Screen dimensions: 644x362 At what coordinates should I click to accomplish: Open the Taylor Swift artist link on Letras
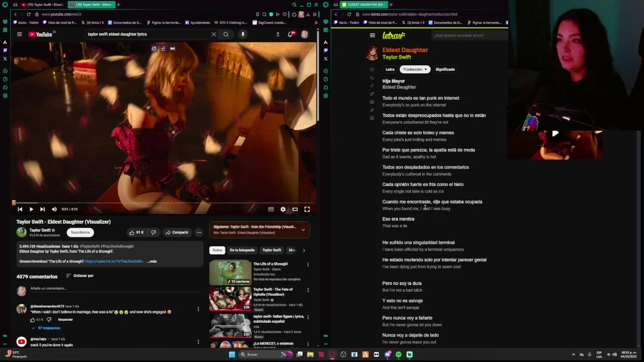(x=396, y=57)
